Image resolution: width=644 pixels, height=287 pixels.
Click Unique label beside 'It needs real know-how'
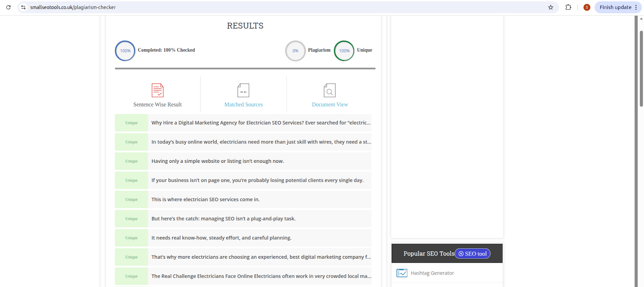tap(131, 238)
